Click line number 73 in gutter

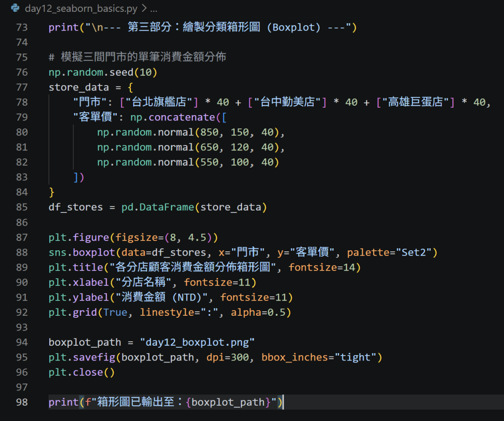coord(22,27)
